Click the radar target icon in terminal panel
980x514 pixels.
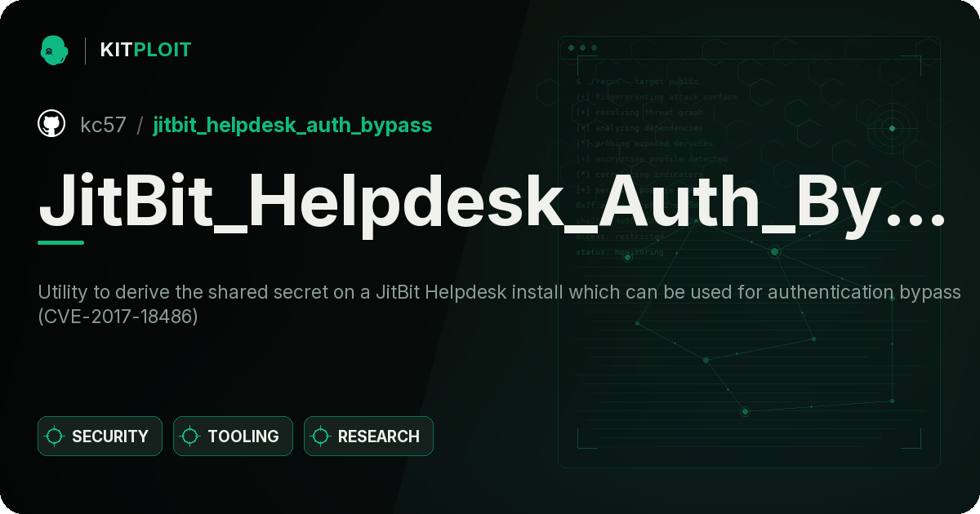coord(892,128)
